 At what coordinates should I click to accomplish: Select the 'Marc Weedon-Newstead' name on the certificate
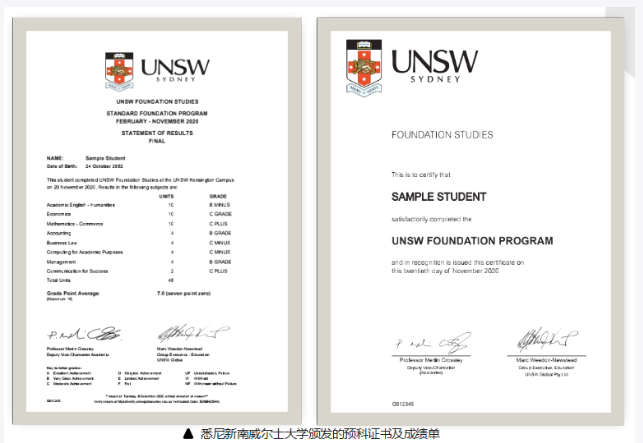pyautogui.click(x=546, y=360)
